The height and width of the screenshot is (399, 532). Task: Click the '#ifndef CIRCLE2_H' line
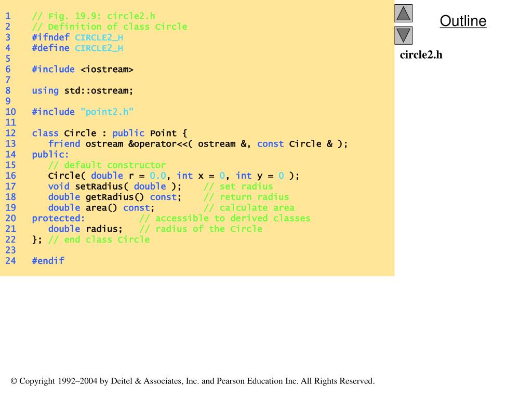pyautogui.click(x=77, y=37)
